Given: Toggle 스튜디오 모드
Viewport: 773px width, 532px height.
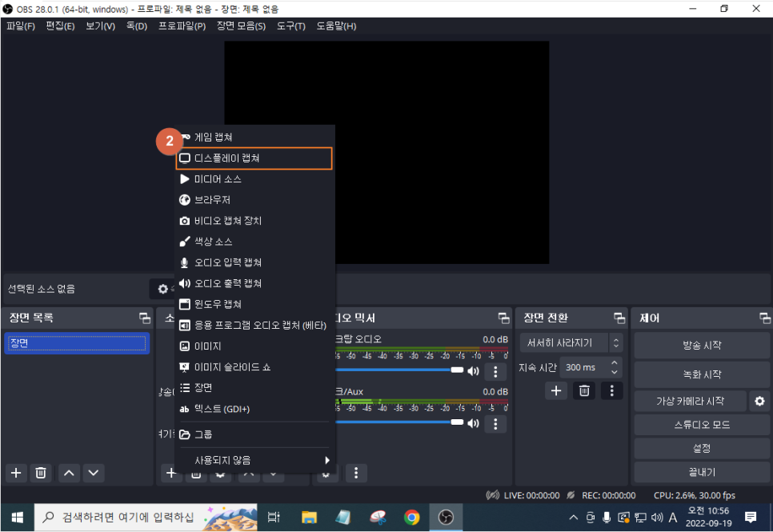Looking at the screenshot, I should pos(702,425).
